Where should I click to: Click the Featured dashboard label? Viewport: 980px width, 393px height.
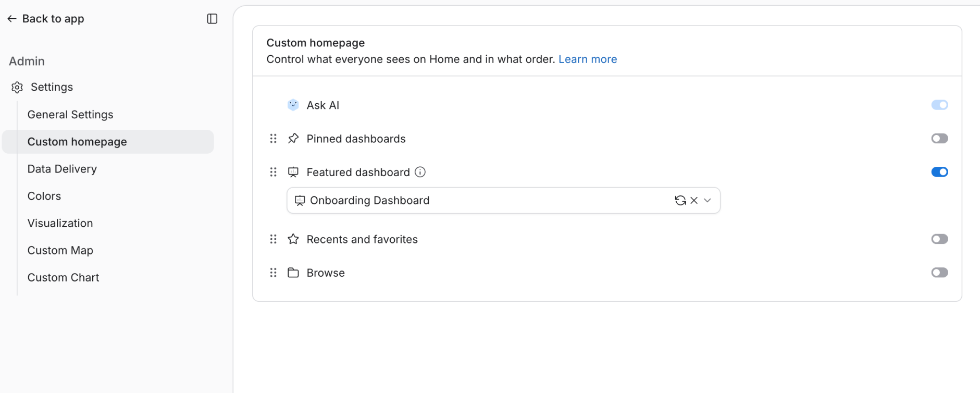point(358,172)
